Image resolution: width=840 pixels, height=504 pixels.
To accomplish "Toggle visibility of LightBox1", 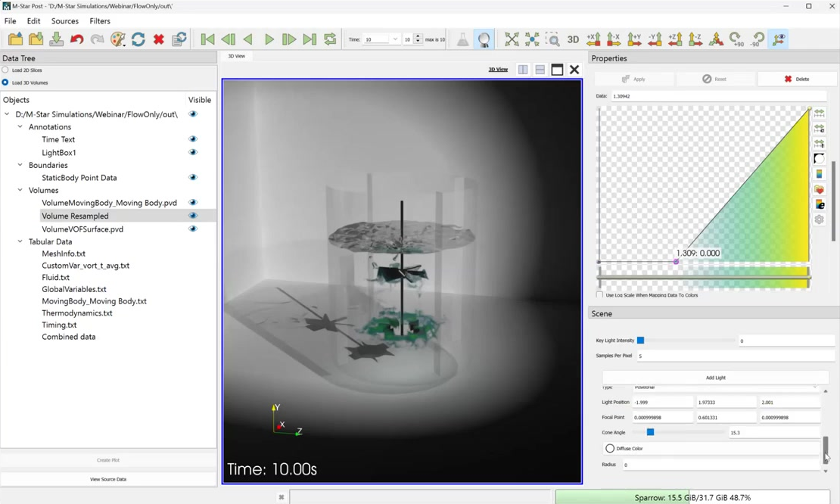I will pos(193,152).
